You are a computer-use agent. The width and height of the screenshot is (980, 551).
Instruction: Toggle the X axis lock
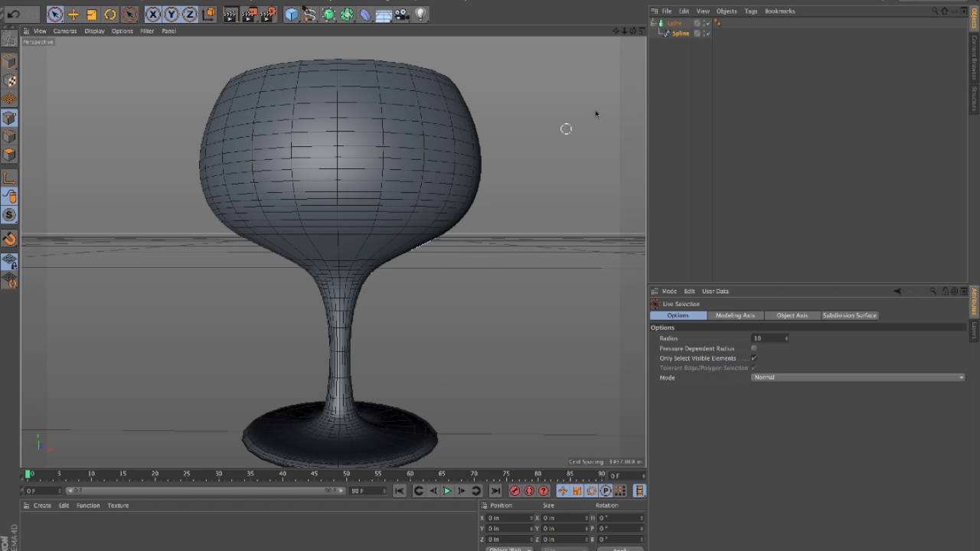click(x=153, y=14)
